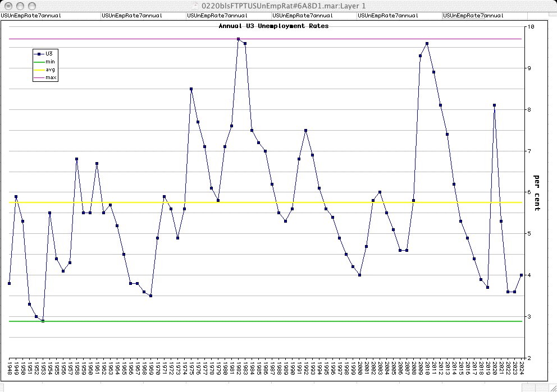Click the 1953 lowest data point
This screenshot has width=557, height=392.
43,321
